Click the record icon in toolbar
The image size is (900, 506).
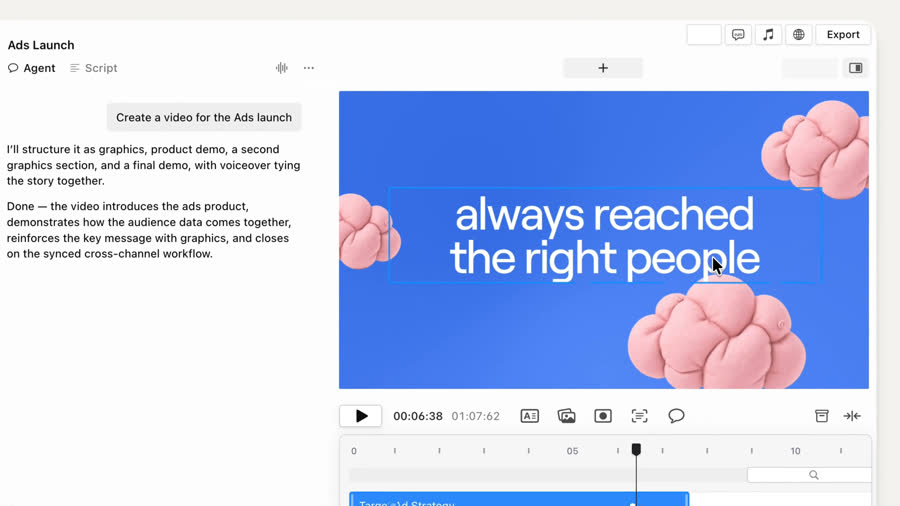coord(603,416)
